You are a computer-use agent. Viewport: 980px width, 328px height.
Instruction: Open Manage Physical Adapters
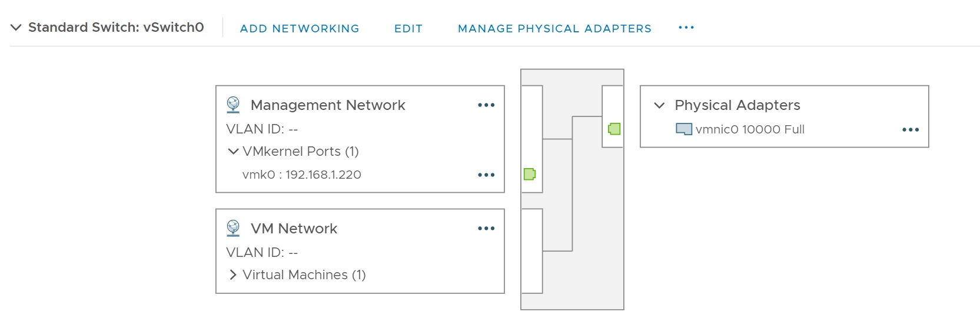click(x=554, y=28)
